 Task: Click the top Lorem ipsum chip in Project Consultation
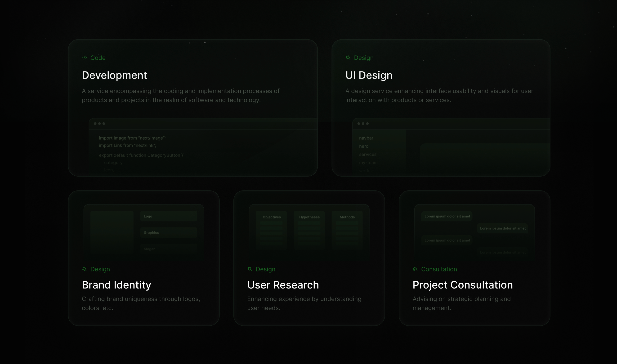[447, 216]
